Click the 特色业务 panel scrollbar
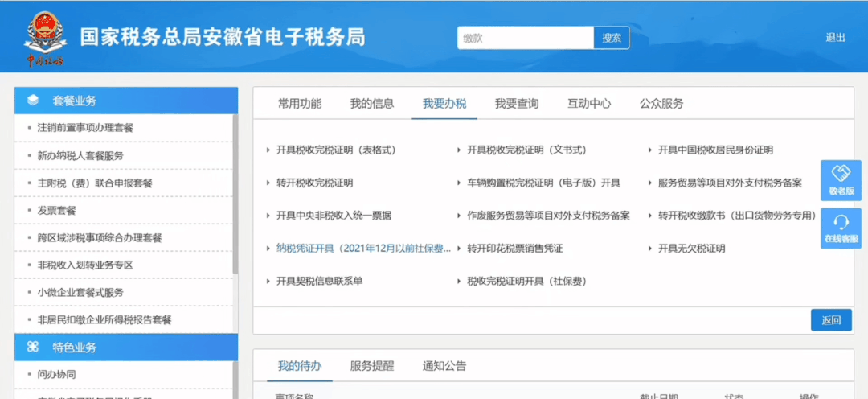The height and width of the screenshot is (399, 868). (x=235, y=380)
